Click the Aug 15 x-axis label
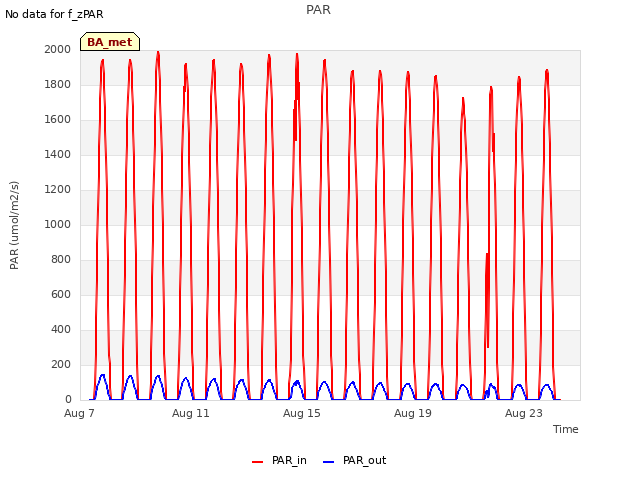This screenshot has width=640, height=480. point(302,413)
